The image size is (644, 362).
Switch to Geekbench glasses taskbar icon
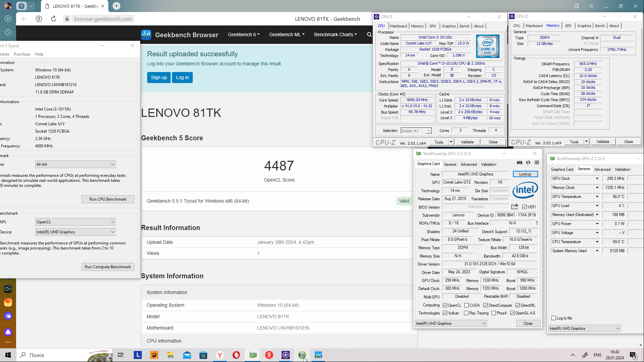[x=318, y=355]
